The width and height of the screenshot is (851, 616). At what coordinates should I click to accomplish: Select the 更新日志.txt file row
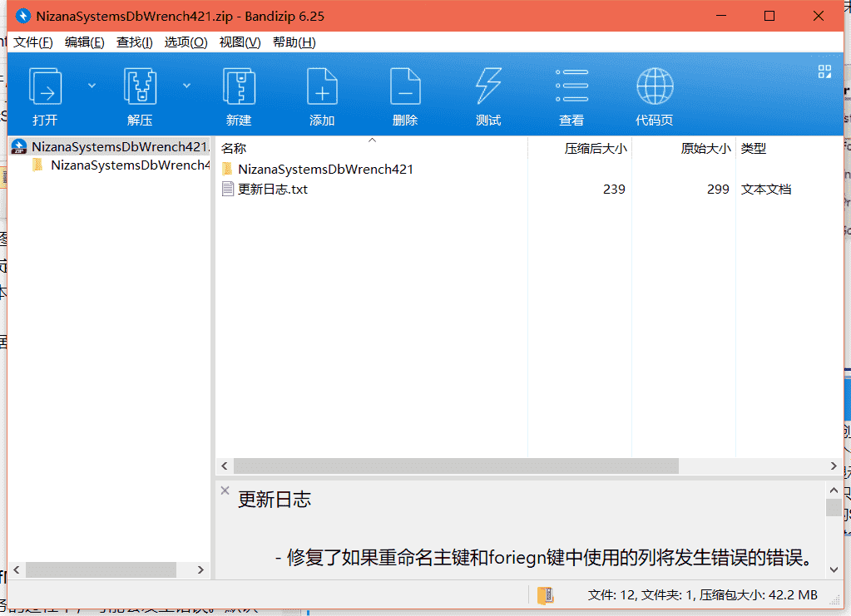pyautogui.click(x=529, y=190)
